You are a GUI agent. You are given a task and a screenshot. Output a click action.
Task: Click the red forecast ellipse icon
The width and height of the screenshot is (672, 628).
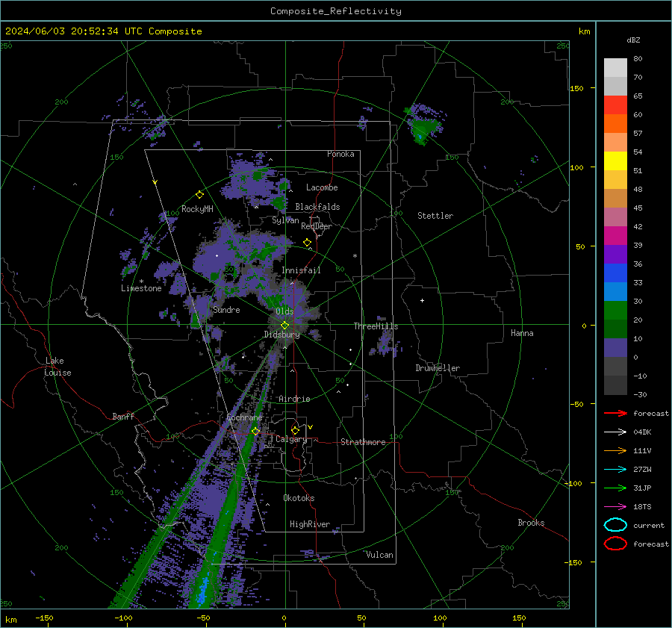tap(615, 544)
